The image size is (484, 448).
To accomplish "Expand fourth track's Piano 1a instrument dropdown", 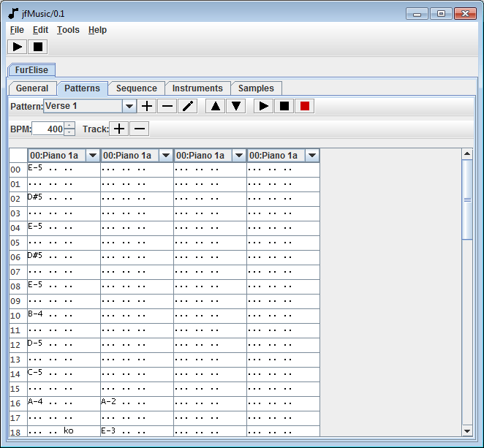I will 312,156.
